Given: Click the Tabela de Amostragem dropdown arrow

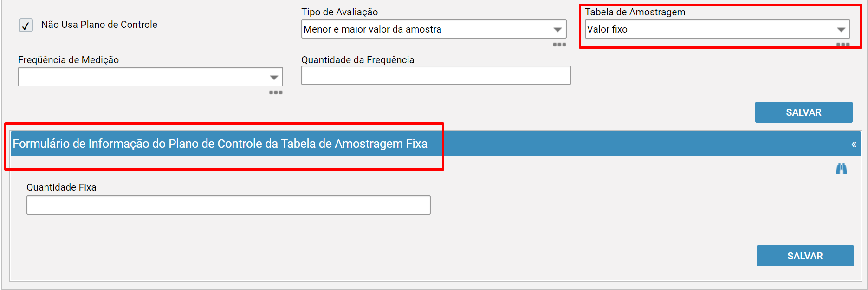Looking at the screenshot, I should (x=842, y=29).
